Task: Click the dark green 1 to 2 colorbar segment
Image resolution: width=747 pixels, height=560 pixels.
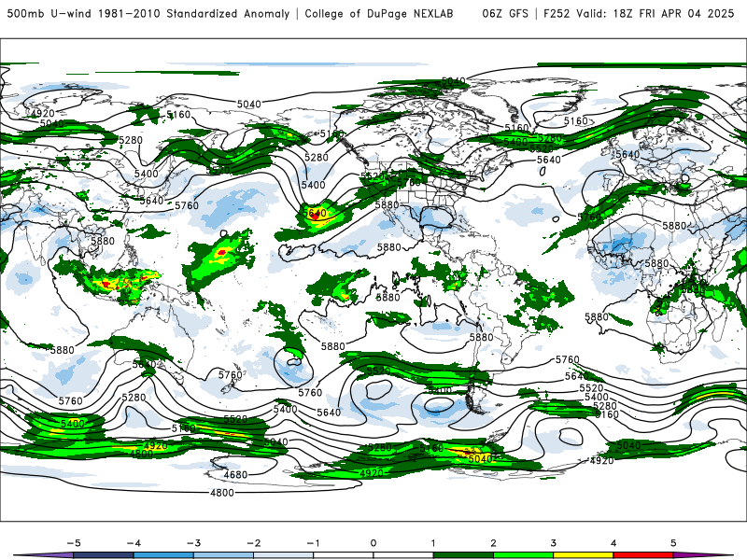Action: [x=463, y=555]
